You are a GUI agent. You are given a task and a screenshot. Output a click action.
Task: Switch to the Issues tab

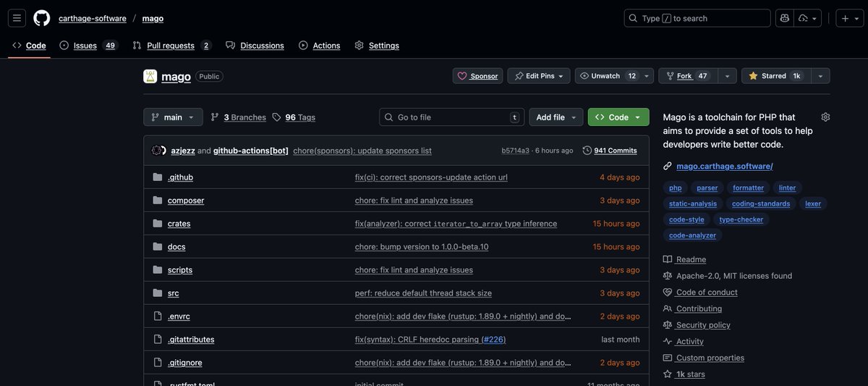point(88,45)
